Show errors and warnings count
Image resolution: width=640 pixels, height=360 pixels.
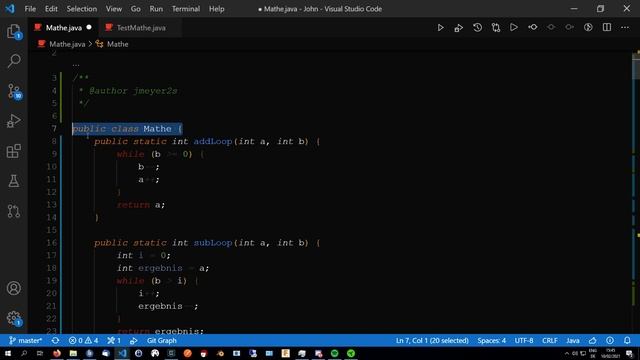click(x=83, y=340)
